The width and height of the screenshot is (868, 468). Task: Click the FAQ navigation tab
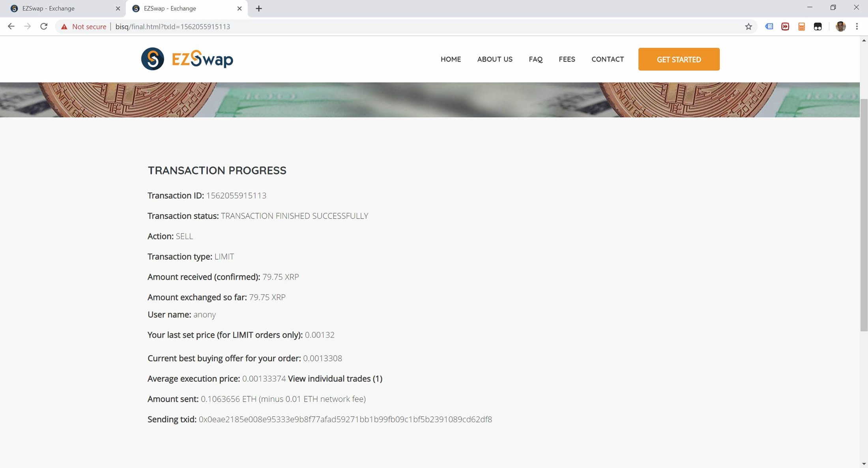pos(536,59)
